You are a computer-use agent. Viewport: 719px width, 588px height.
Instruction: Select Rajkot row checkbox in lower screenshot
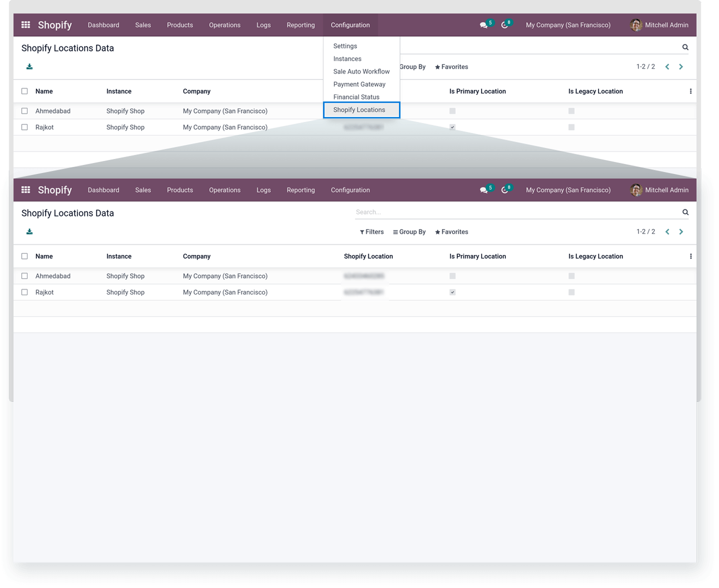(24, 292)
